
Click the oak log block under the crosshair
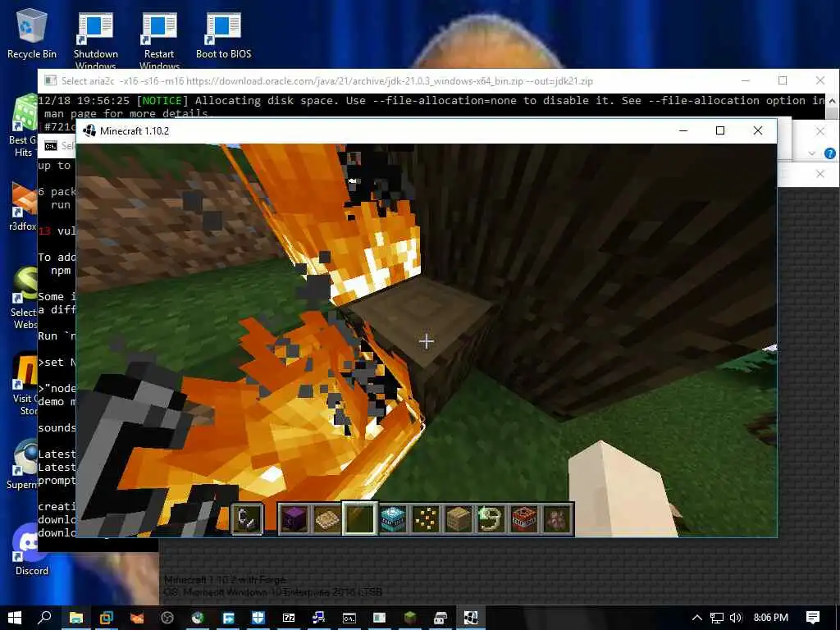[427, 341]
